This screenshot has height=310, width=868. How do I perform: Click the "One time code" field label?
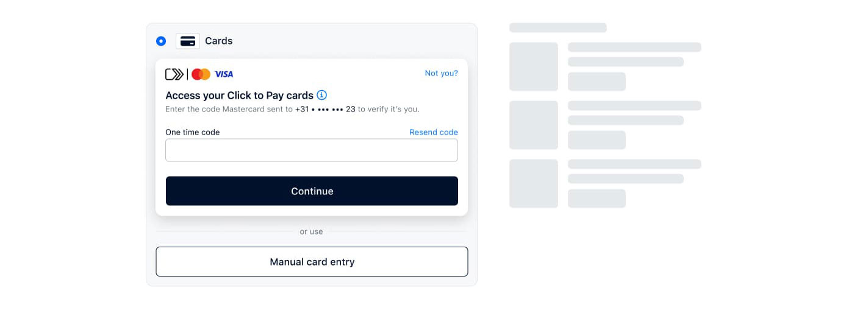pos(192,132)
